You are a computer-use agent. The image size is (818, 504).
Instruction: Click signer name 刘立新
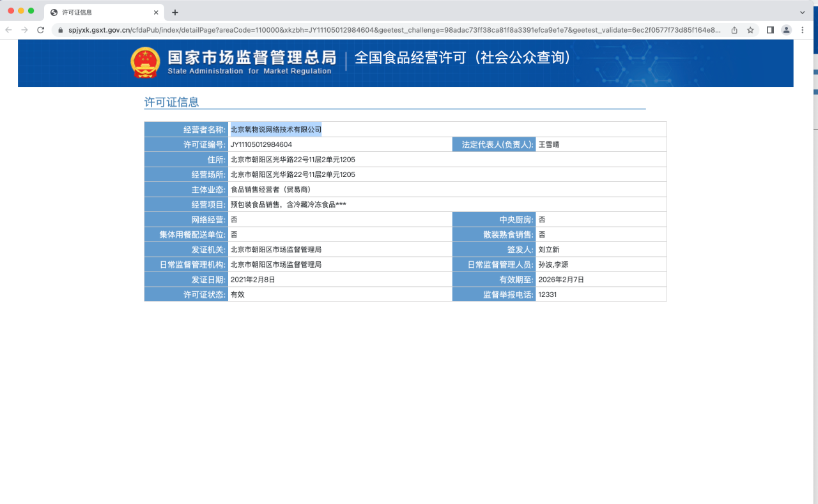549,250
